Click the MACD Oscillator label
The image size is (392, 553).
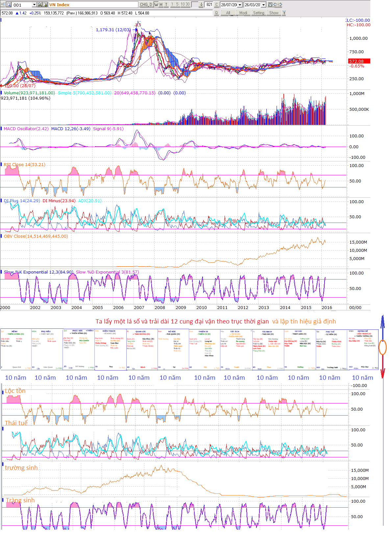click(26, 129)
